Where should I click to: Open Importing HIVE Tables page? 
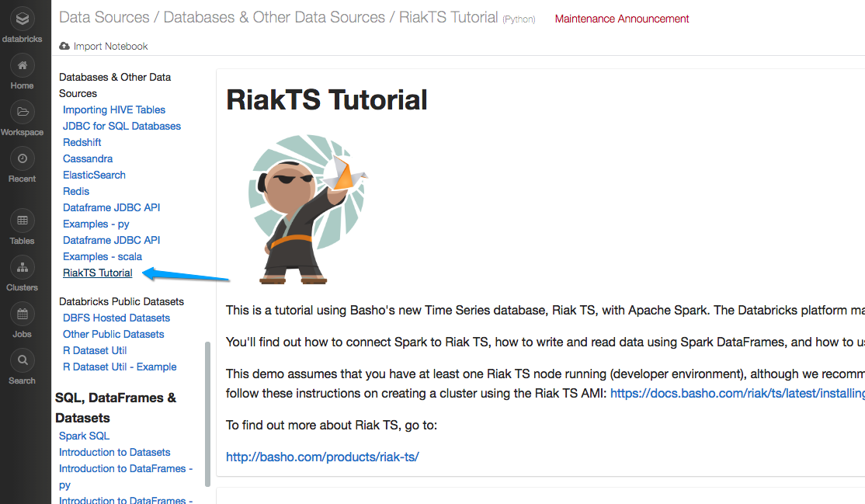point(114,109)
